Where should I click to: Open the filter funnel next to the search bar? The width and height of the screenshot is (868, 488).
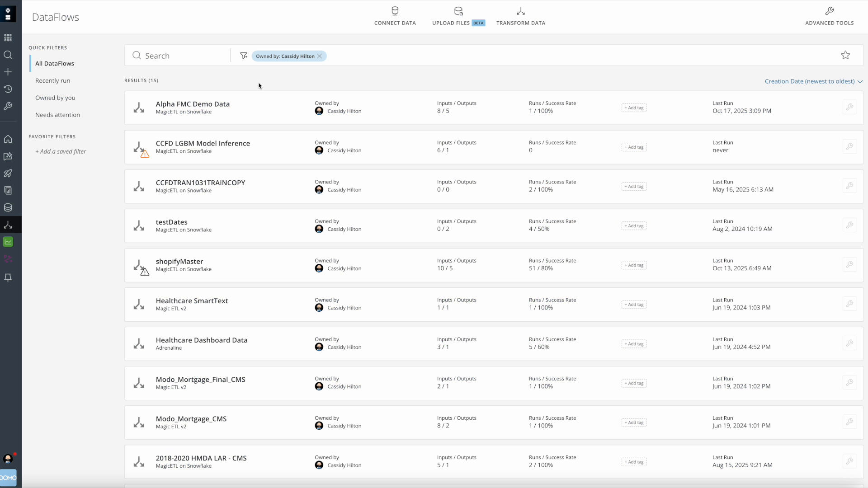[x=243, y=55]
